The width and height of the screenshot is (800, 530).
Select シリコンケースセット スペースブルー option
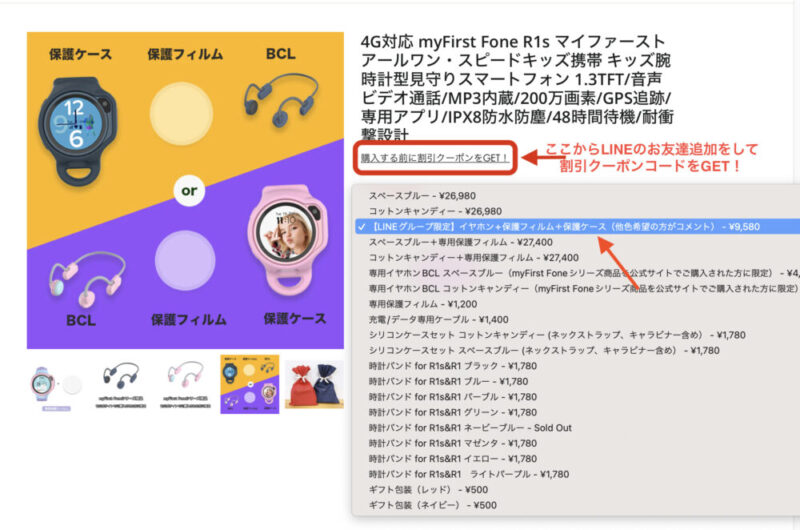(x=577, y=350)
